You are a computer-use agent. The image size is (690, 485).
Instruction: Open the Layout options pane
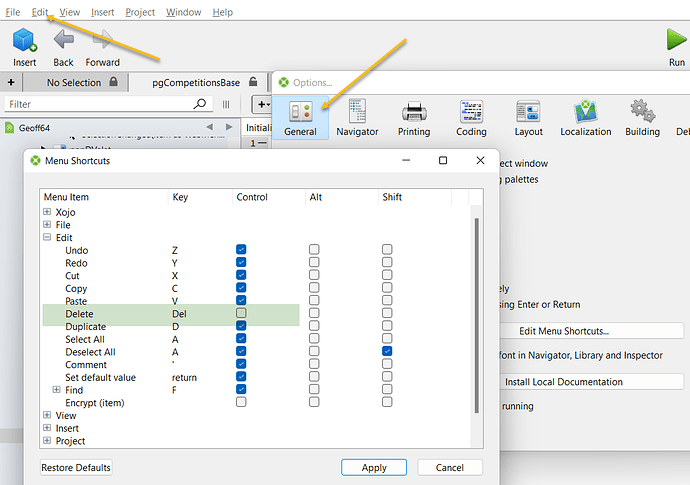528,118
